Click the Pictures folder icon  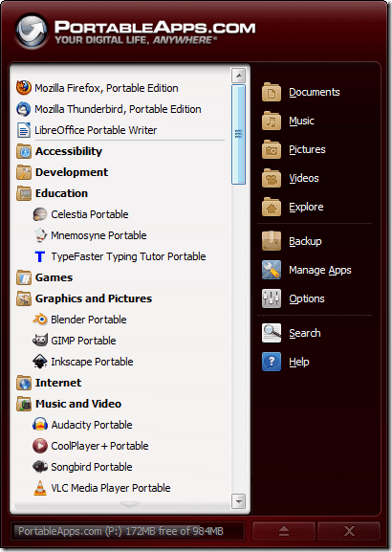tap(272, 149)
